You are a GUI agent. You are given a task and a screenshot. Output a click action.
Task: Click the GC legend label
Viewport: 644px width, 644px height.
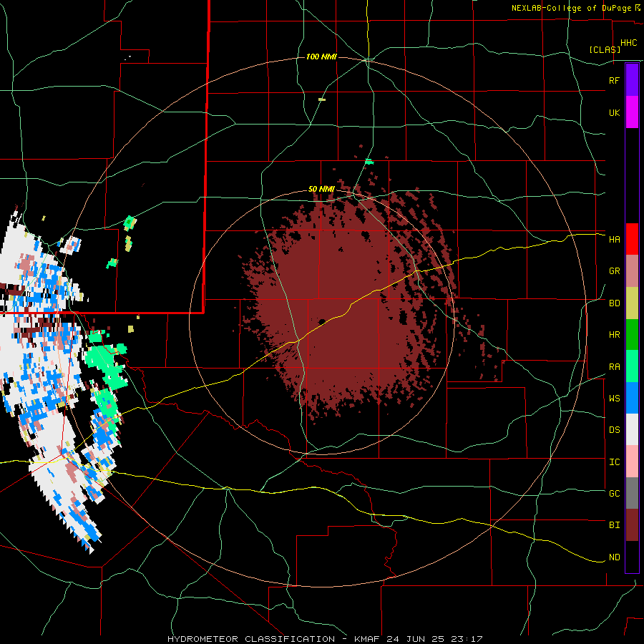pyautogui.click(x=614, y=494)
